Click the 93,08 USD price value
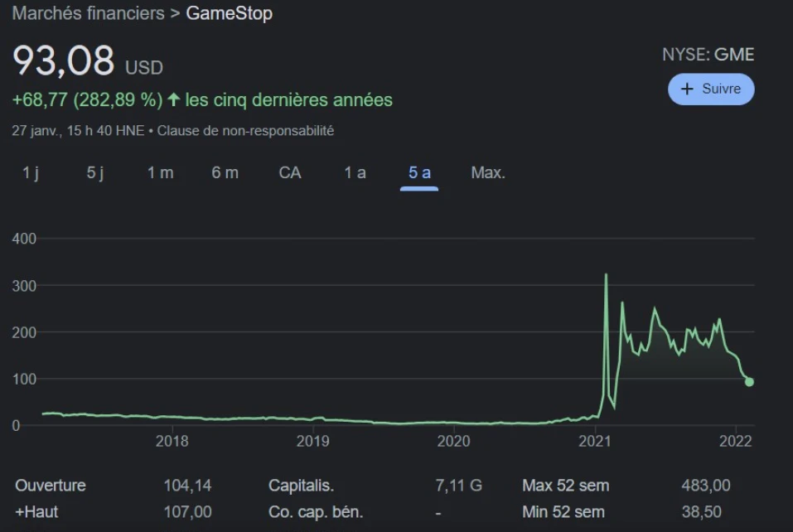Viewport: 793px width, 532px height. click(63, 62)
